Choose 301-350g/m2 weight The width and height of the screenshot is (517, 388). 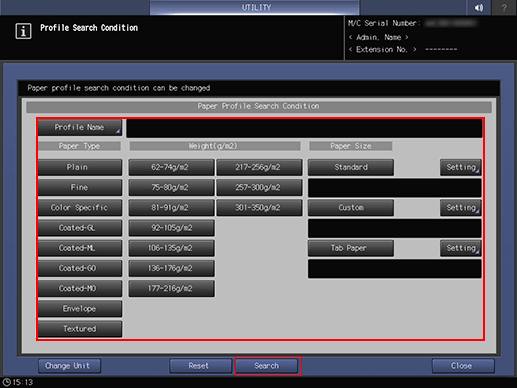coord(259,208)
